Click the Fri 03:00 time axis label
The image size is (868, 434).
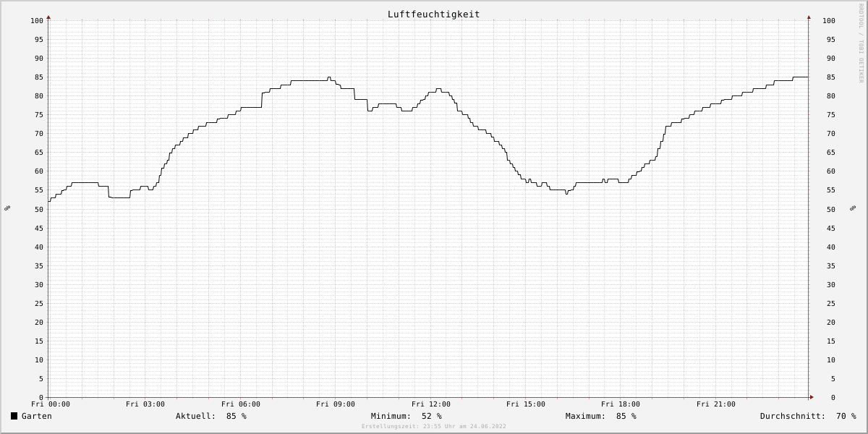tap(145, 404)
